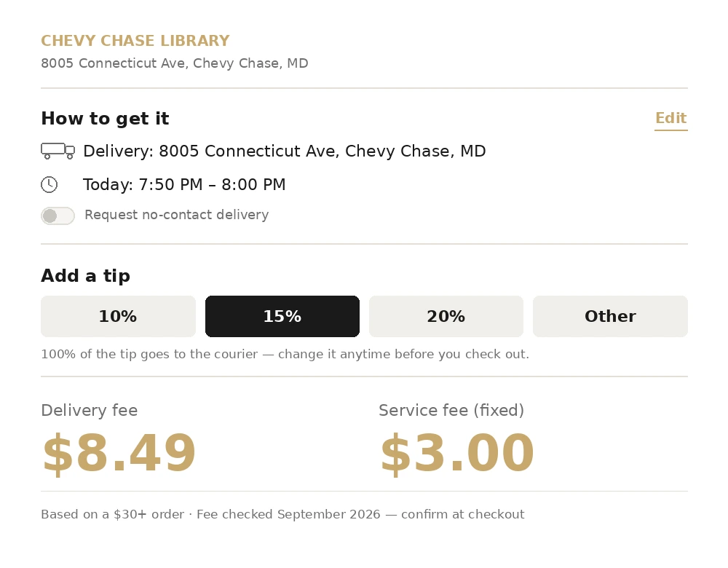This screenshot has height=568, width=728.
Task: Choose the Other tip amount button
Action: (x=610, y=316)
